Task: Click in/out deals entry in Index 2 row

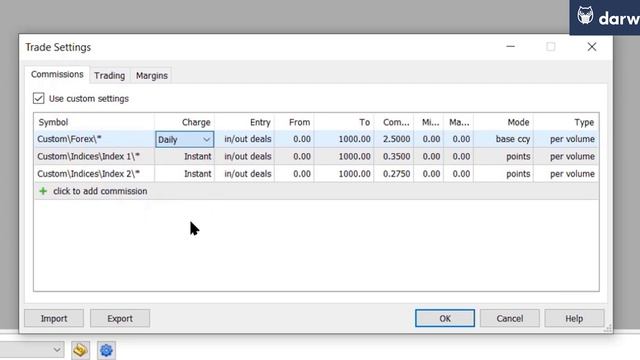Action: (x=248, y=174)
